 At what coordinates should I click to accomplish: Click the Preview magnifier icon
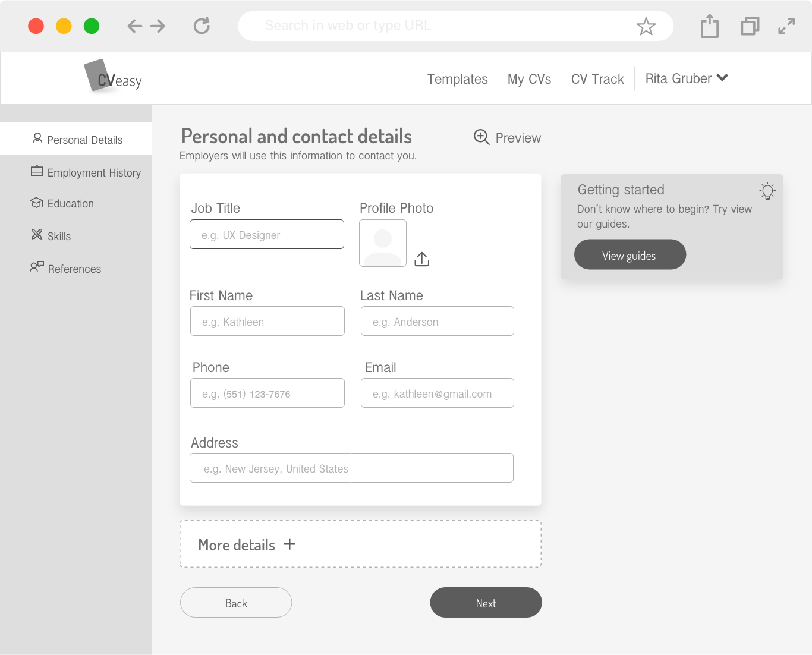tap(481, 137)
